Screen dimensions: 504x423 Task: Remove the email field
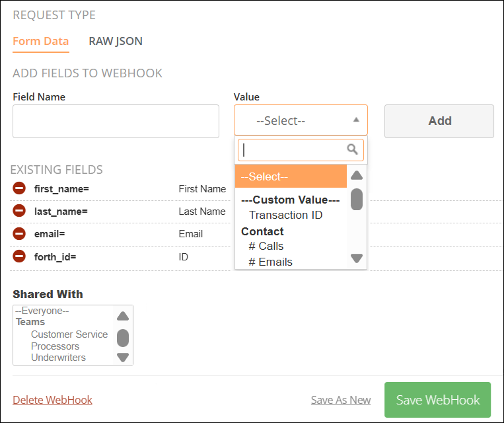pos(19,233)
